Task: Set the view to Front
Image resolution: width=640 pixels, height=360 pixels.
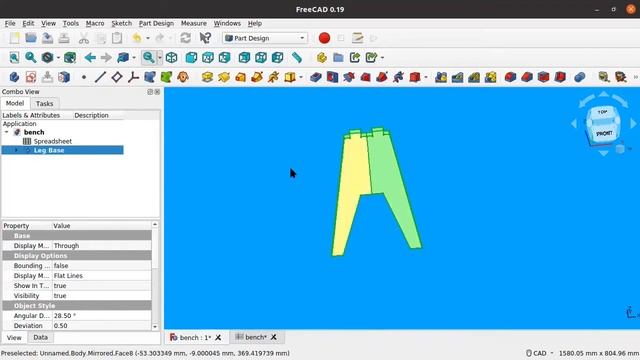Action: point(191,58)
